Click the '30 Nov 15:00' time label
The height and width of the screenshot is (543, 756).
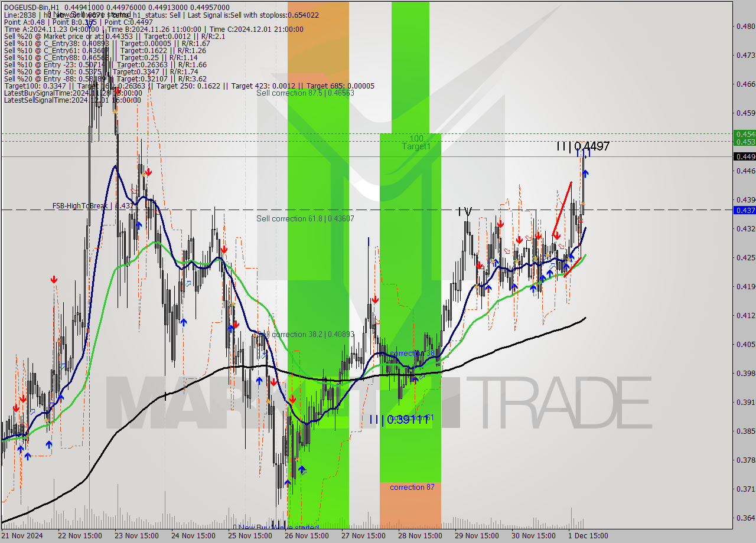[x=533, y=536]
